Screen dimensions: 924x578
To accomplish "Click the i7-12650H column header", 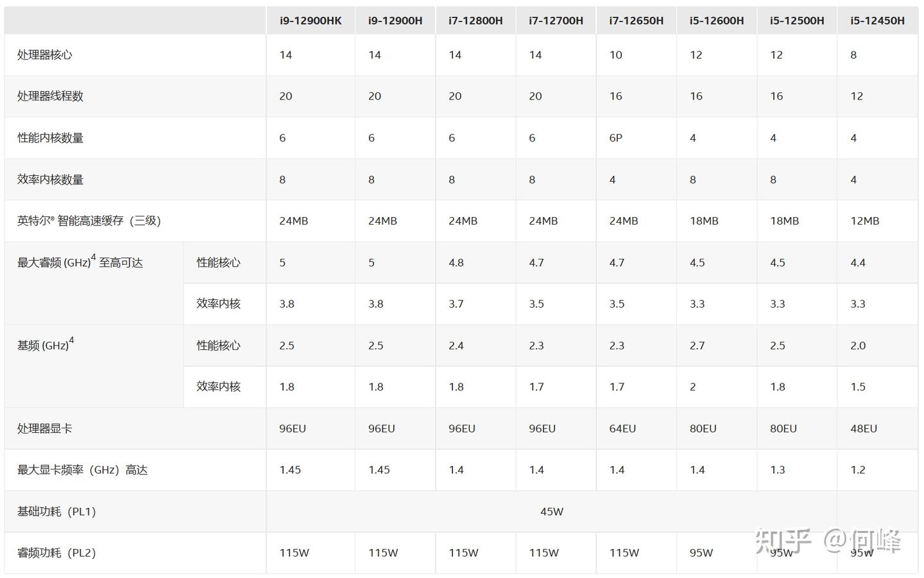I will click(x=636, y=21).
